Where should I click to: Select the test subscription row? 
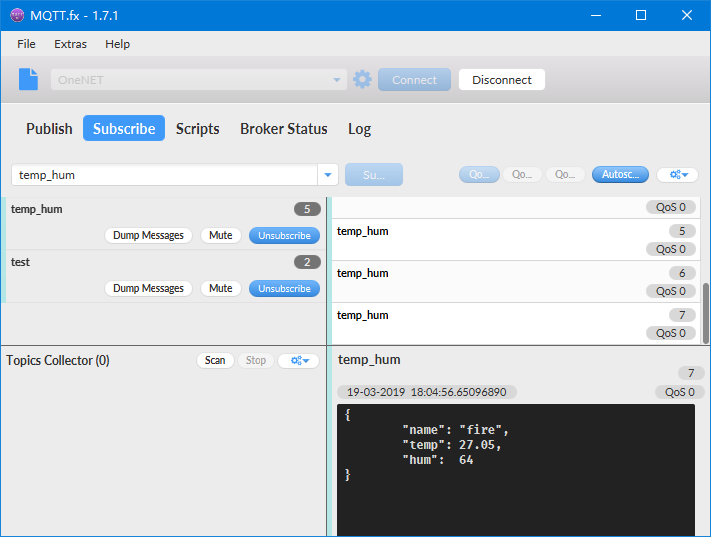click(163, 276)
